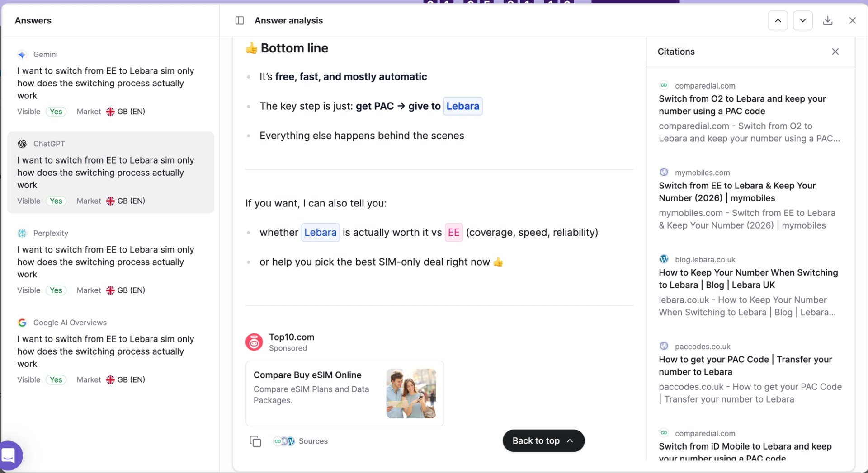868x473 pixels.
Task: Open the Top10.com sponsored advertiser name
Action: click(292, 337)
